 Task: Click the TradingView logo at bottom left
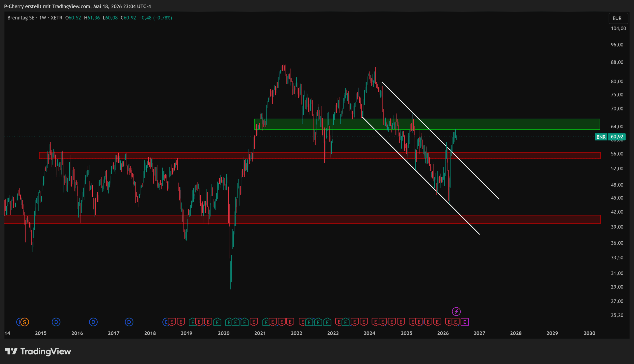click(x=38, y=351)
